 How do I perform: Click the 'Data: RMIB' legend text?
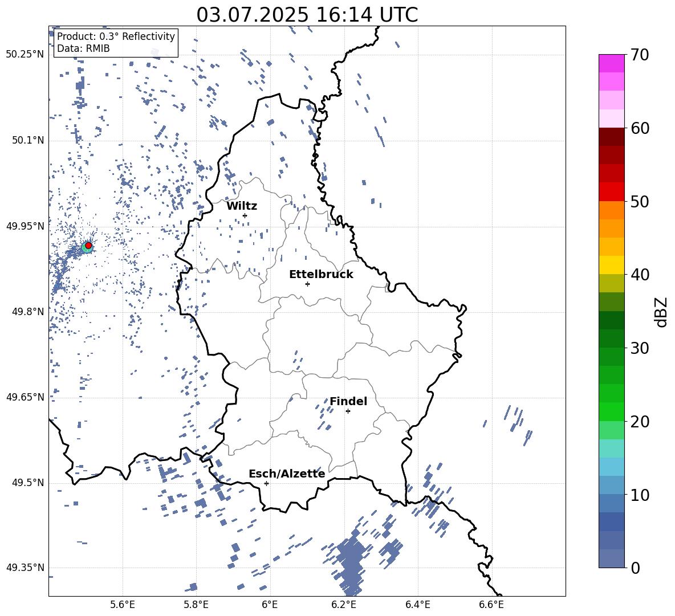click(x=83, y=48)
